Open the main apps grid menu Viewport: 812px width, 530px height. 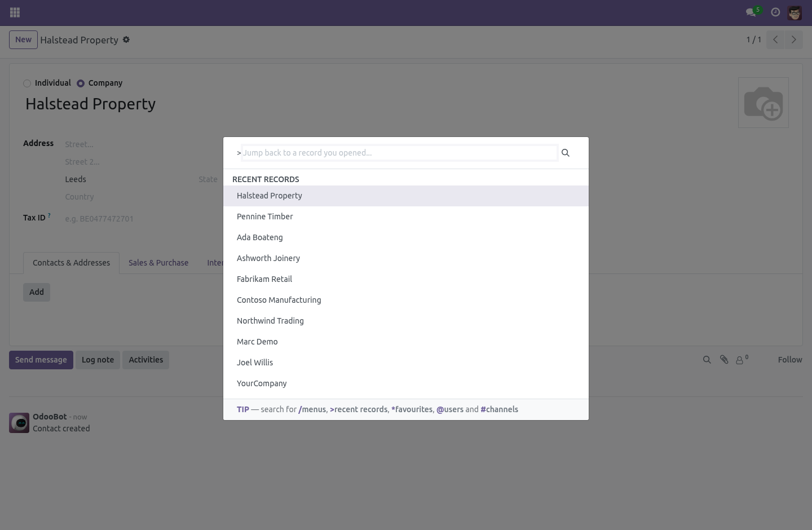click(x=15, y=12)
